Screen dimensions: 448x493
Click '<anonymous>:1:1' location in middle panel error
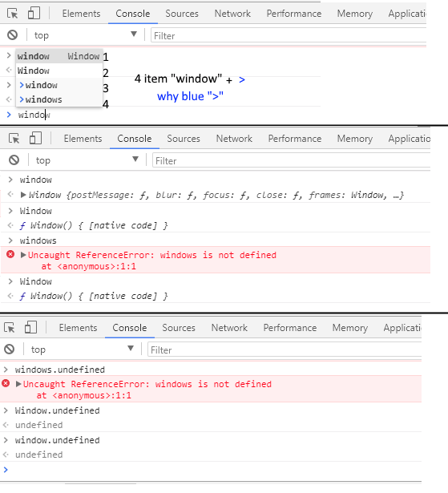point(96,267)
